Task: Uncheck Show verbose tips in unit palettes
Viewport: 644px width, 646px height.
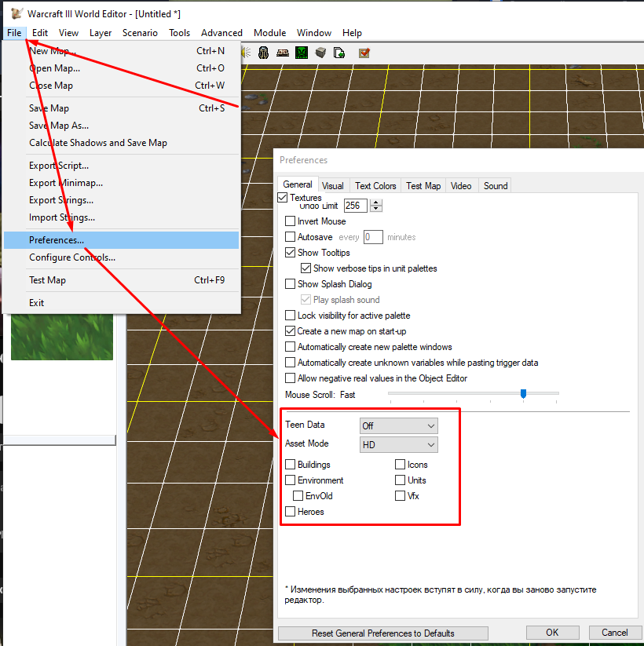Action: (306, 268)
